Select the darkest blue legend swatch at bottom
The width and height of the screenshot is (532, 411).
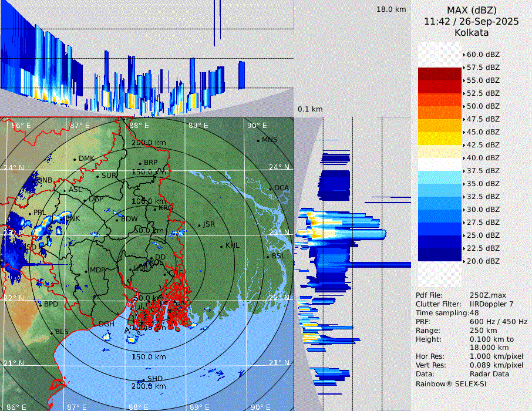tap(440, 254)
